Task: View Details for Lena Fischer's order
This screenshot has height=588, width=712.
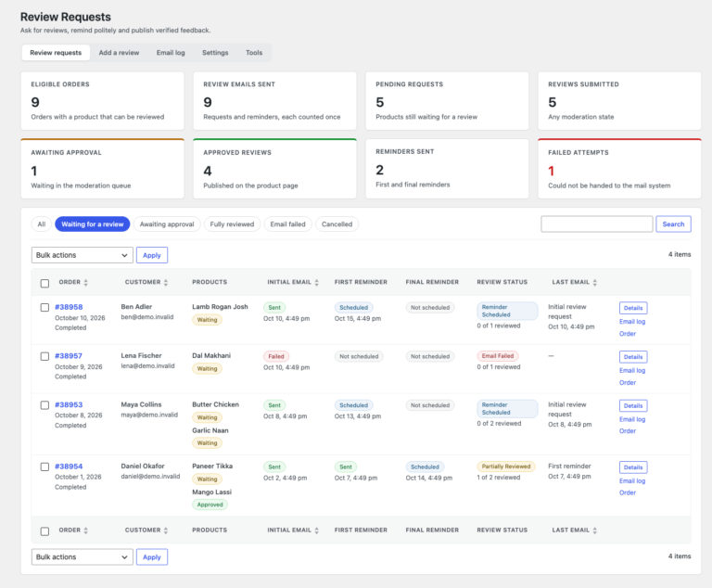Action: 633,357
